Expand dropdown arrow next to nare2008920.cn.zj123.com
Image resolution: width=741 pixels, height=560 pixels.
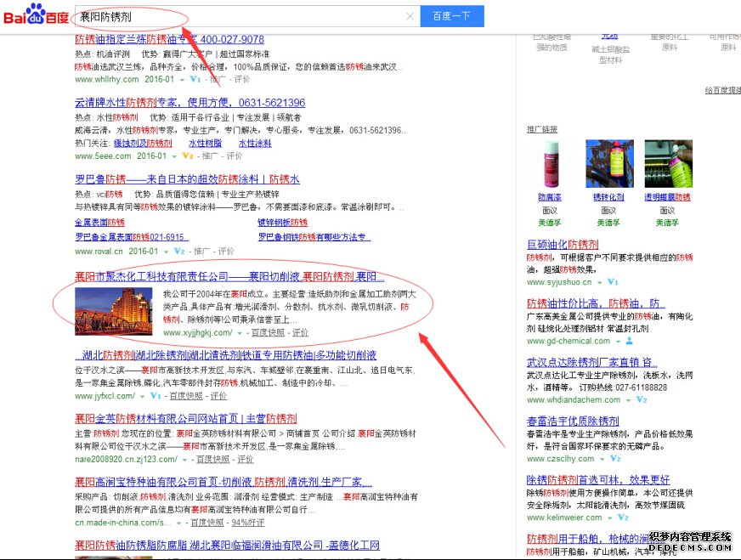184,460
